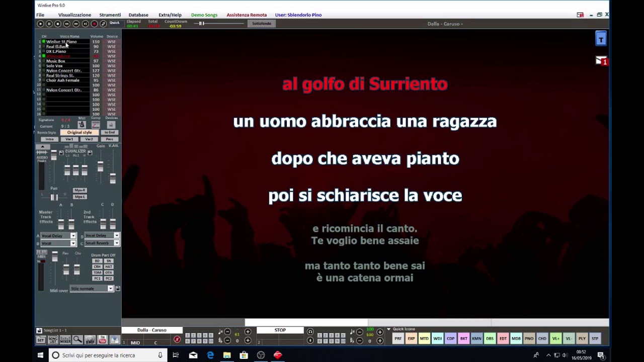
Task: Click the CDP quick icon
Action: 450,338
